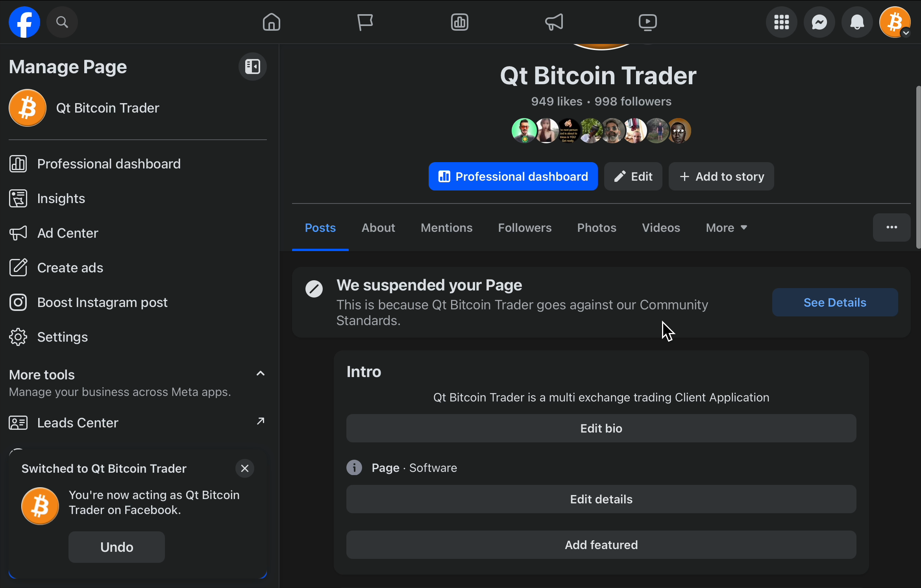This screenshot has width=921, height=588.
Task: Open the Facebook logo home link
Action: click(x=24, y=22)
